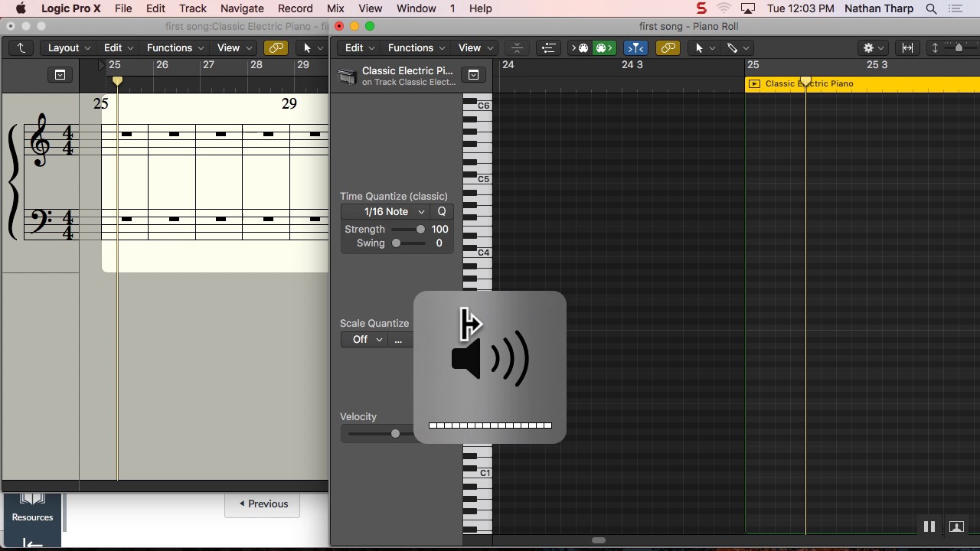Open View menu in Score Editor window

pos(234,47)
